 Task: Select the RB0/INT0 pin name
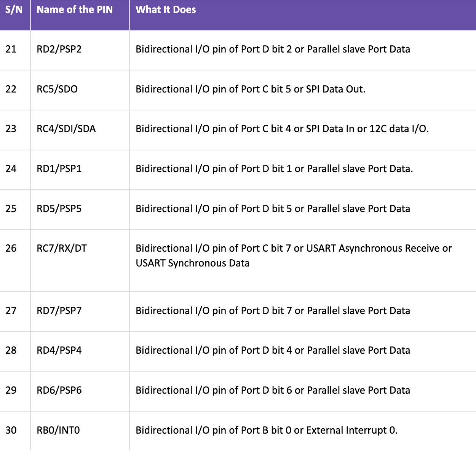(58, 431)
